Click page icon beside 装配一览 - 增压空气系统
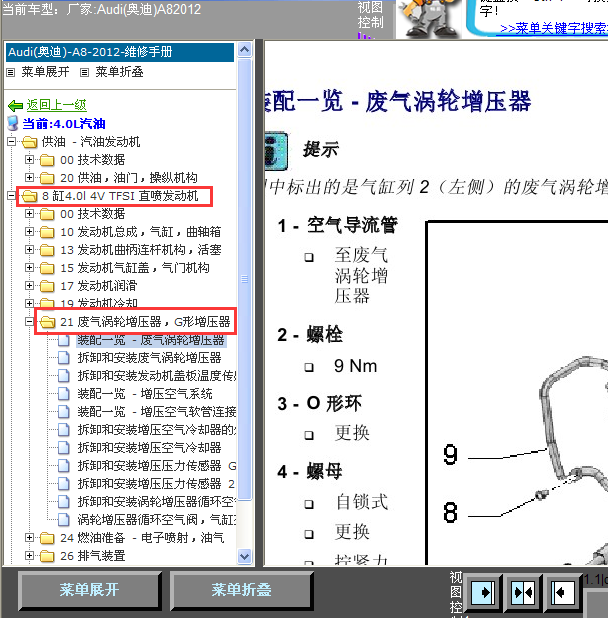 pos(64,394)
